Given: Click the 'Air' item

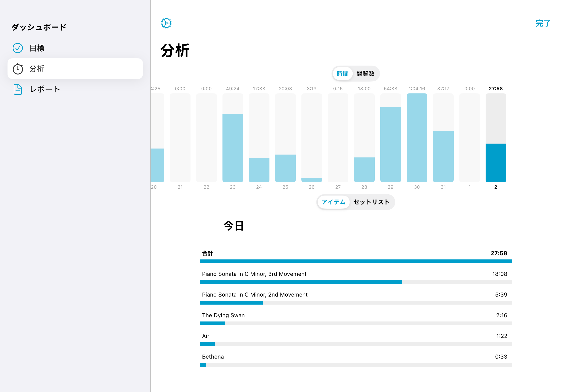Looking at the screenshot, I should (206, 336).
